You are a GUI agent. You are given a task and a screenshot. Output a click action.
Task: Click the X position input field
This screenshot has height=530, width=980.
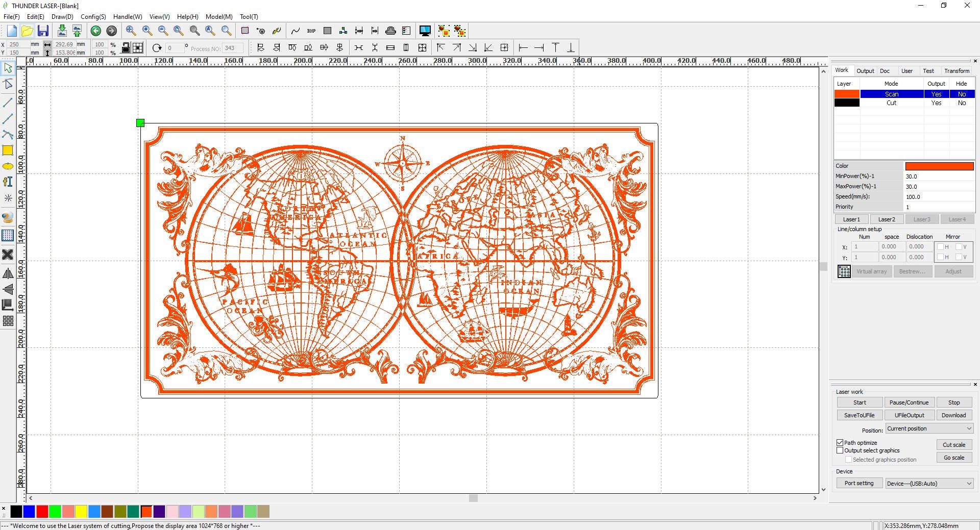(19, 44)
